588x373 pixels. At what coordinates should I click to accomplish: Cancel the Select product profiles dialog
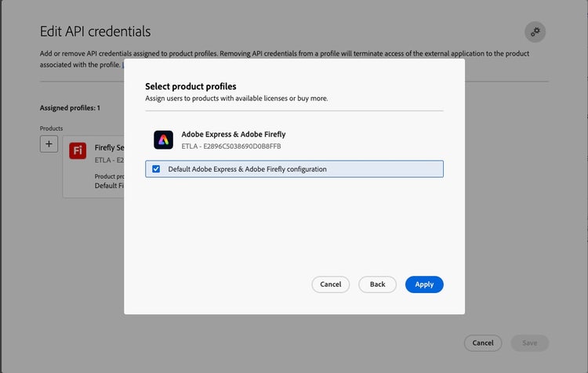coord(330,284)
